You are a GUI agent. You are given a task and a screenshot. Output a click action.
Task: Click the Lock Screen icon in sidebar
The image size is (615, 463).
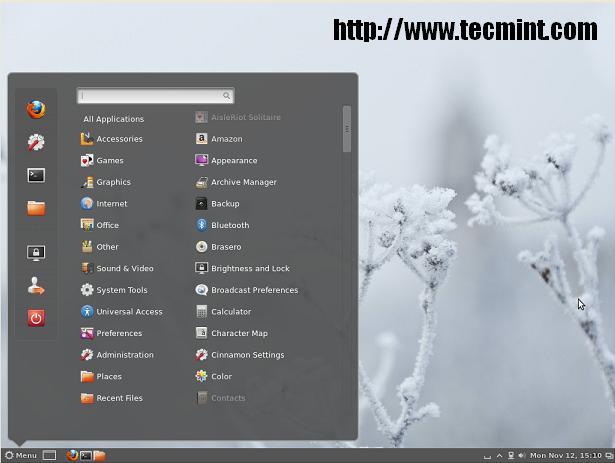tap(36, 253)
